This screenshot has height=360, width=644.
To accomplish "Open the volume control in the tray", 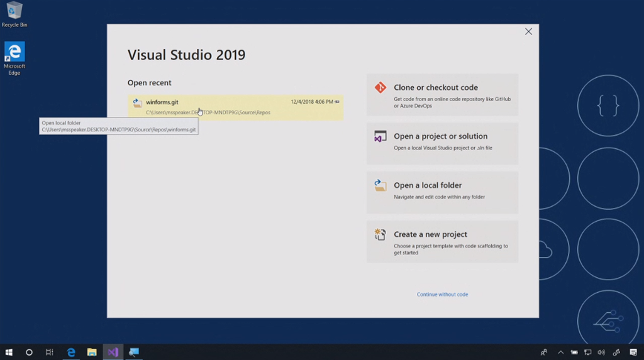I will coord(601,352).
